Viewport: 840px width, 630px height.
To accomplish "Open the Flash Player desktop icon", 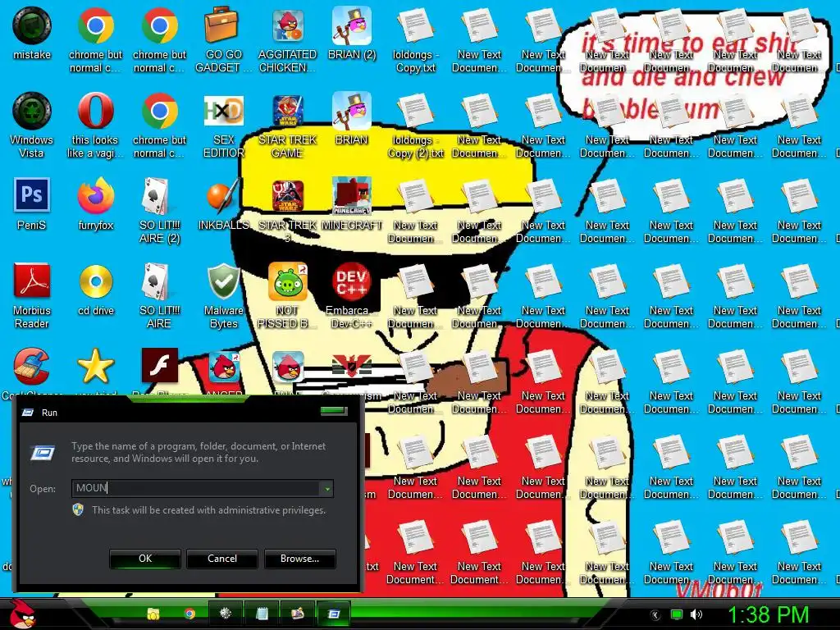I will click(160, 366).
